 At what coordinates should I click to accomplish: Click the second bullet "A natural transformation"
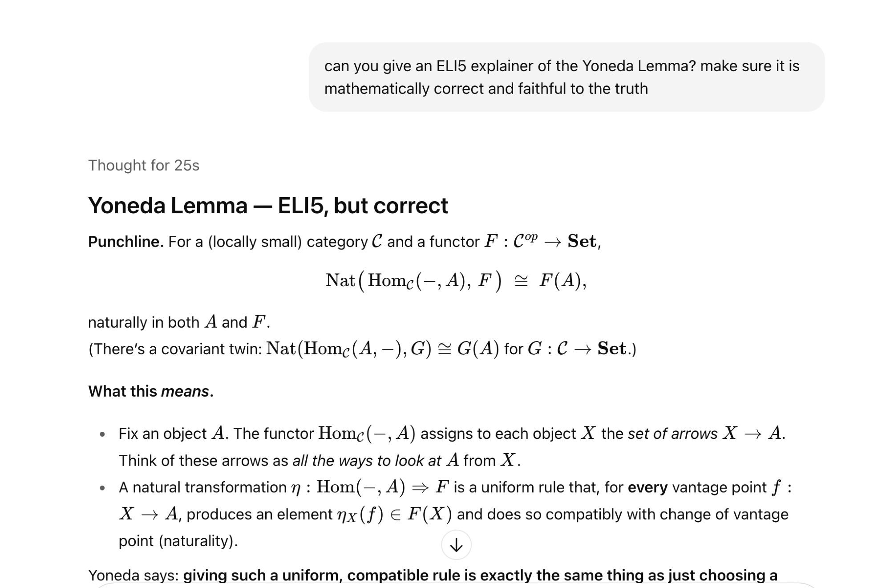point(202,487)
